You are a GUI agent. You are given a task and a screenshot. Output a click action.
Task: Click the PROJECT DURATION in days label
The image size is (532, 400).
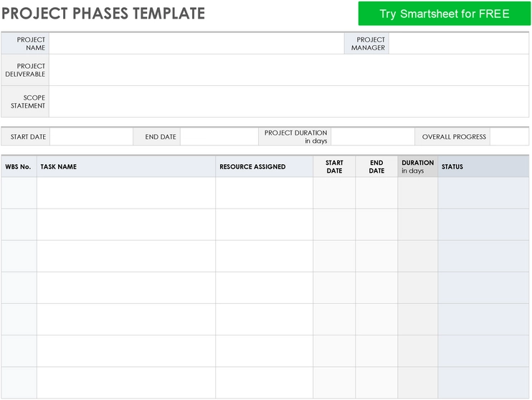295,137
